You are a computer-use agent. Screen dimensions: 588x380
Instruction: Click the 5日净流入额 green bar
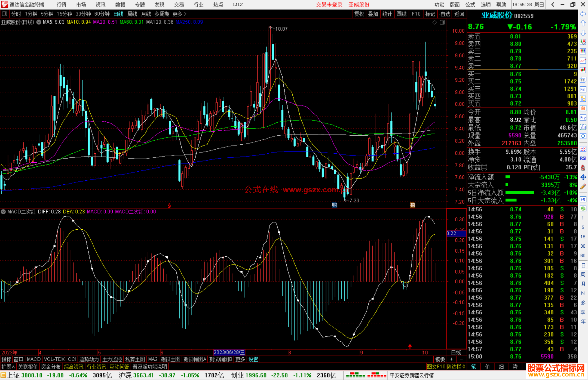[x=519, y=193]
